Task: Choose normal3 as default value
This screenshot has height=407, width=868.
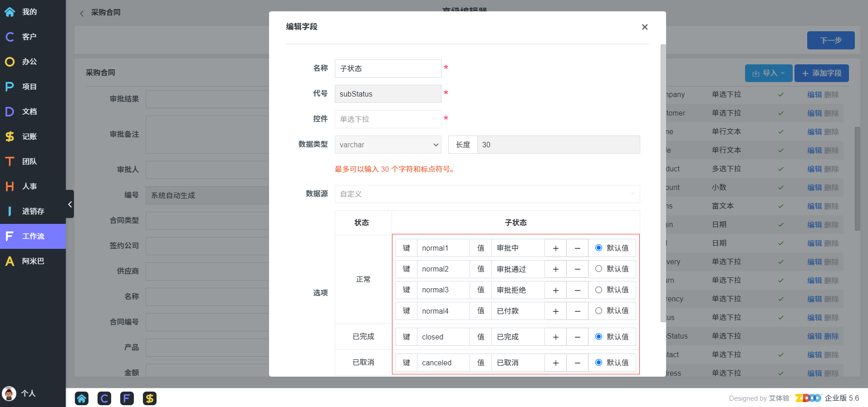Action: coord(598,290)
